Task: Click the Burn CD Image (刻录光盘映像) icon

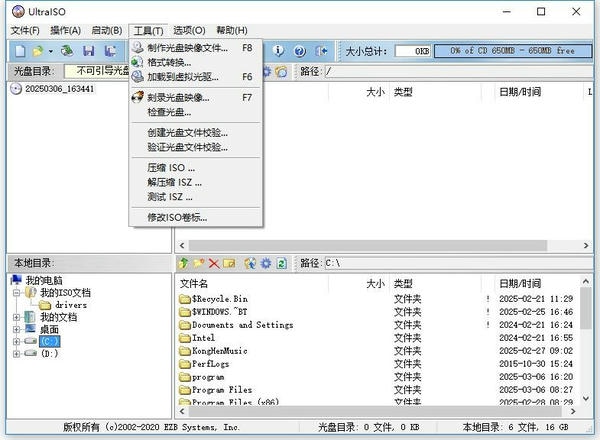Action: point(137,97)
